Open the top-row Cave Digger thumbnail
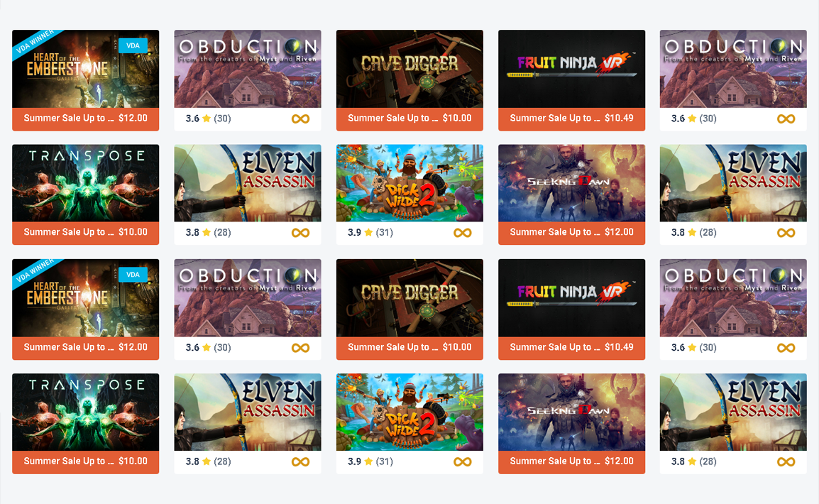This screenshot has height=504, width=819. [409, 69]
